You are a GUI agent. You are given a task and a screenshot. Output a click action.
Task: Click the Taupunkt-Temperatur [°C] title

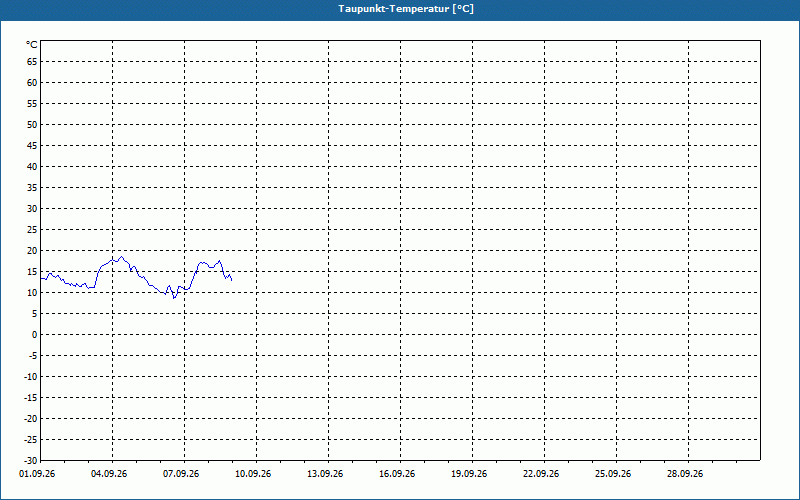[x=406, y=9]
